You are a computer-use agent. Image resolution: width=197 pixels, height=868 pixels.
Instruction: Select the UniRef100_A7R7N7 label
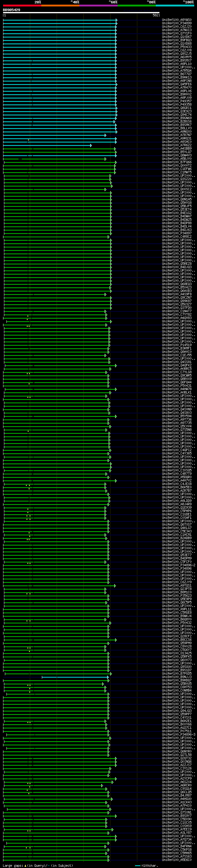pyautogui.click(x=177, y=135)
